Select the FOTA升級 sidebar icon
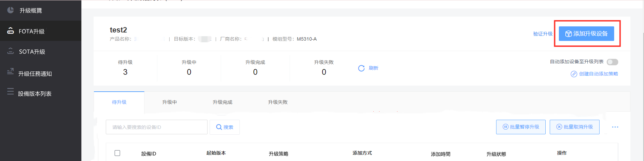Image resolution: width=644 pixels, height=161 pixels. tap(11, 31)
